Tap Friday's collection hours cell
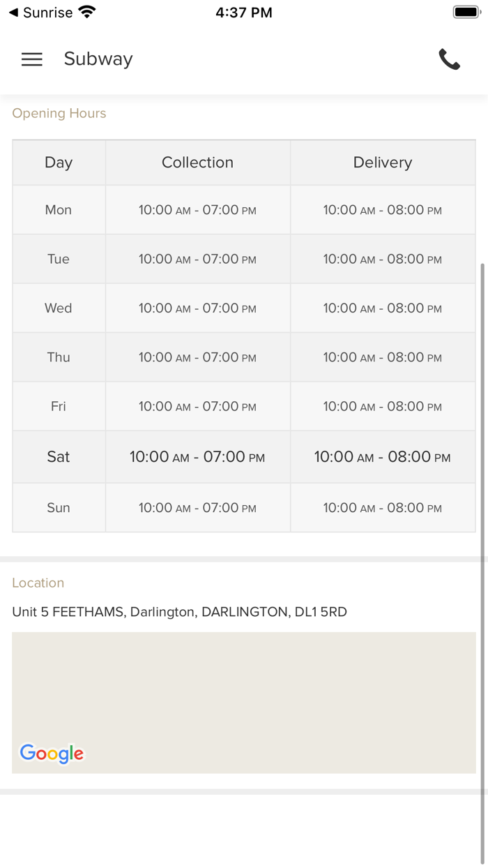488x868 pixels. coord(197,407)
